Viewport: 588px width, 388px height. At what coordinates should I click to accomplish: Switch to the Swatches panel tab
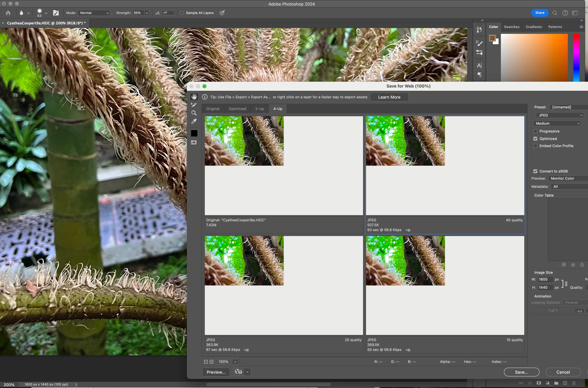(512, 27)
